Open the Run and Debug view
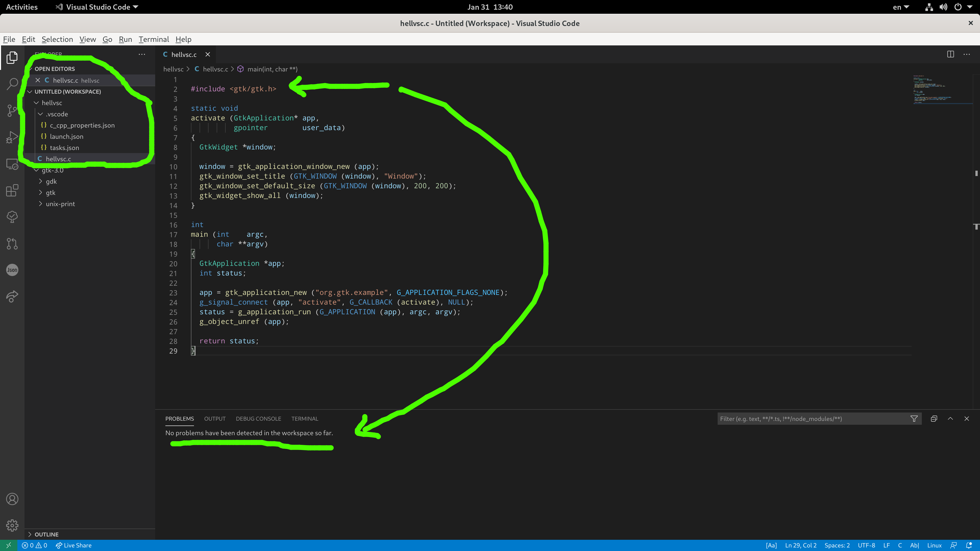 (x=12, y=137)
